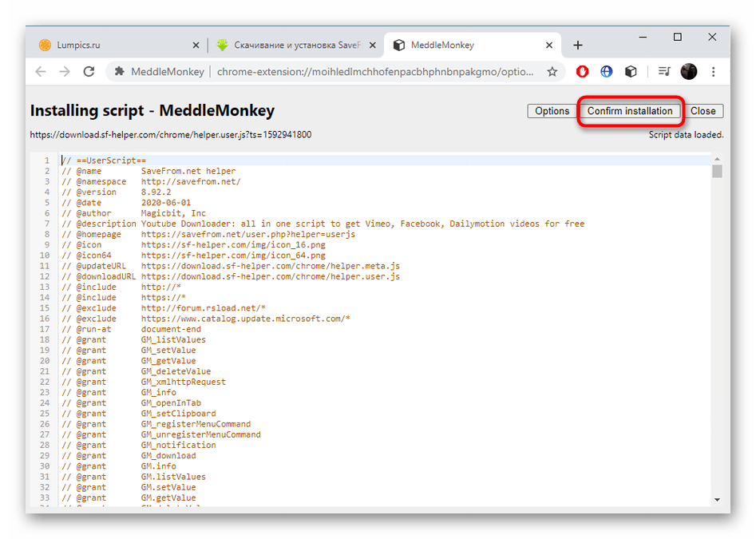The image size is (756, 539).
Task: Click the MeddleMonkey cube extension icon
Action: (631, 71)
